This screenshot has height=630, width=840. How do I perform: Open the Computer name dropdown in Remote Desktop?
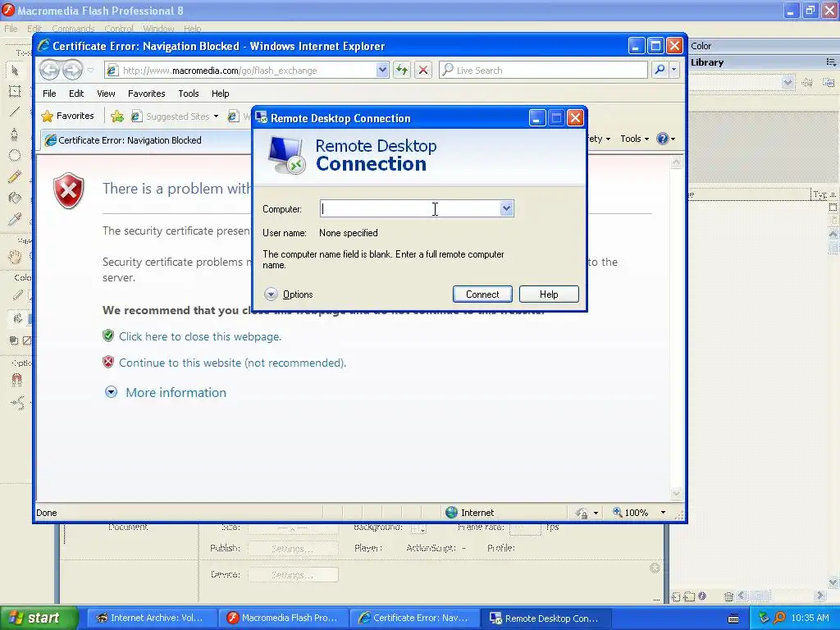click(x=506, y=208)
